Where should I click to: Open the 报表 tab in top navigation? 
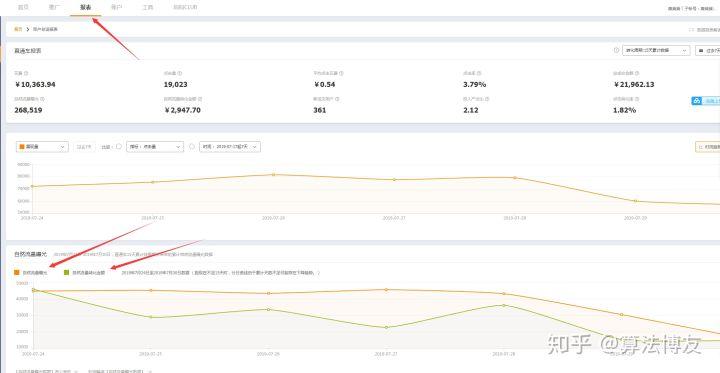[x=85, y=7]
